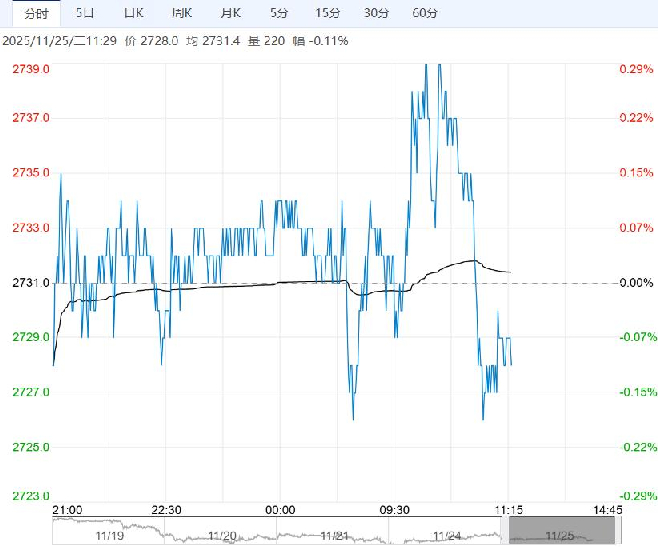Image resolution: width=658 pixels, height=547 pixels.
Task: Select the 5分 five-minute interval tab
Action: coord(278,13)
